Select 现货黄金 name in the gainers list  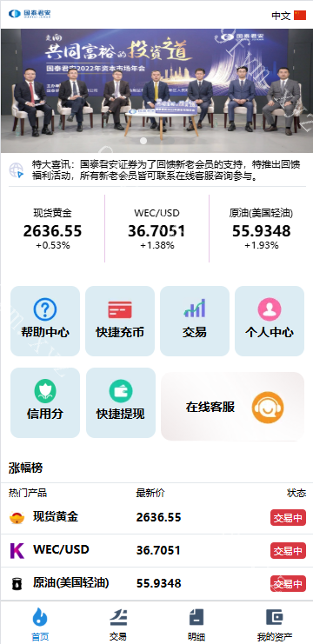pyautogui.click(x=56, y=517)
